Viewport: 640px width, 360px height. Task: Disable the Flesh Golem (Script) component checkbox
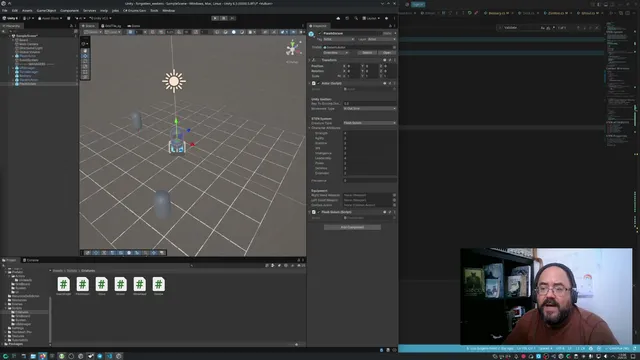[x=319, y=212]
